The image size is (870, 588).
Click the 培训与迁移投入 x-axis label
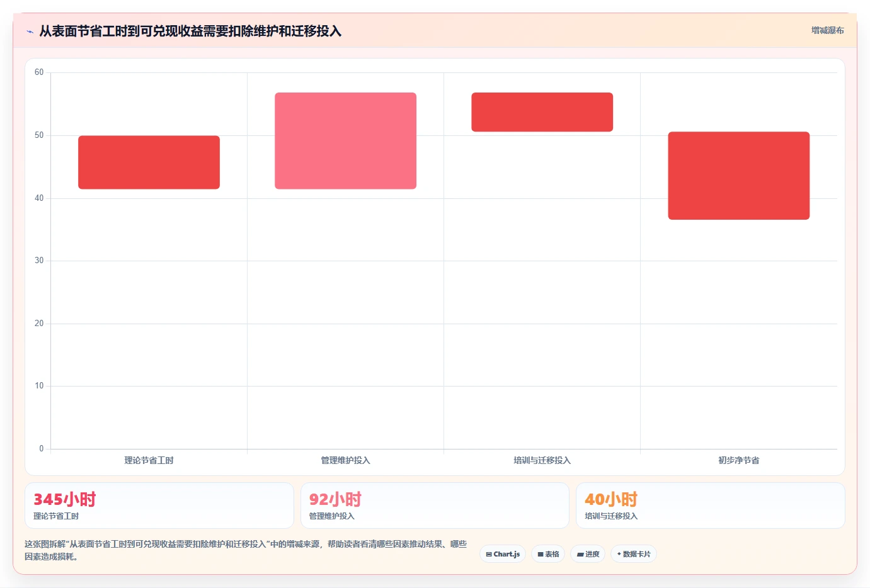tap(542, 460)
